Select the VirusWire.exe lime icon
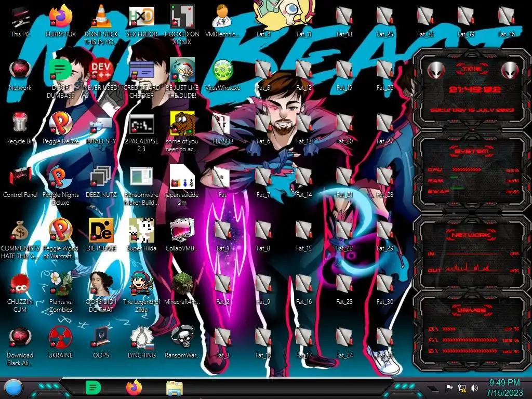 coord(222,75)
